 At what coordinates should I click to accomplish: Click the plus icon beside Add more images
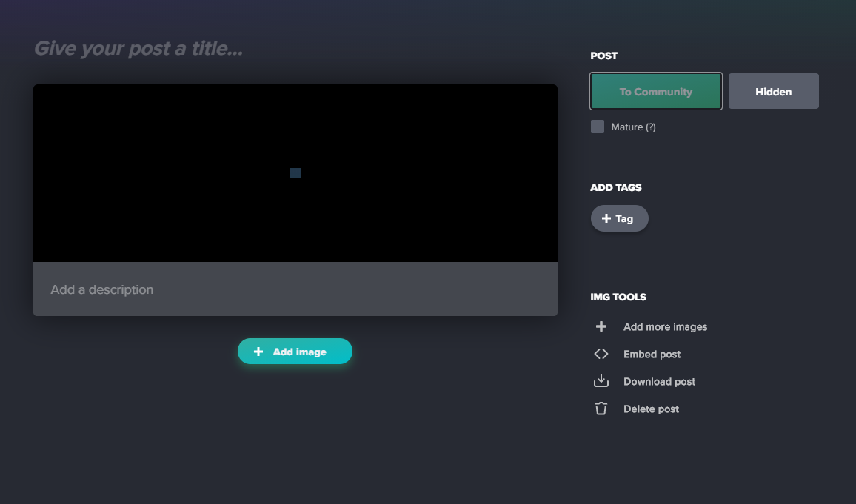601,326
